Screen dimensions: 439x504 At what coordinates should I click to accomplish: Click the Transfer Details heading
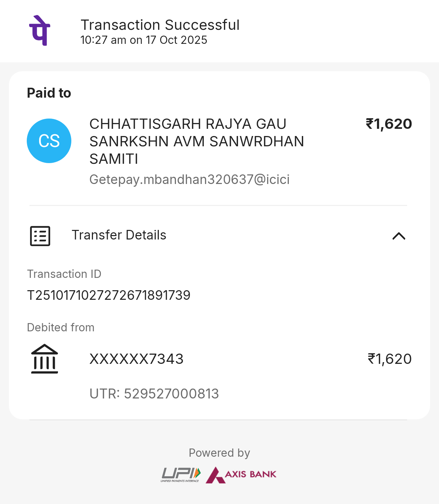119,235
